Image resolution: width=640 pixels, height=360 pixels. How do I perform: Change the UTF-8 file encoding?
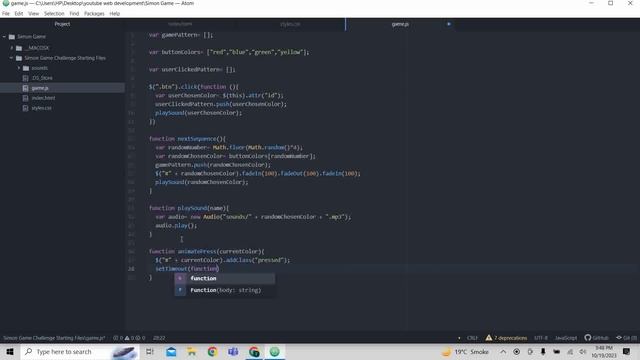[541, 338]
